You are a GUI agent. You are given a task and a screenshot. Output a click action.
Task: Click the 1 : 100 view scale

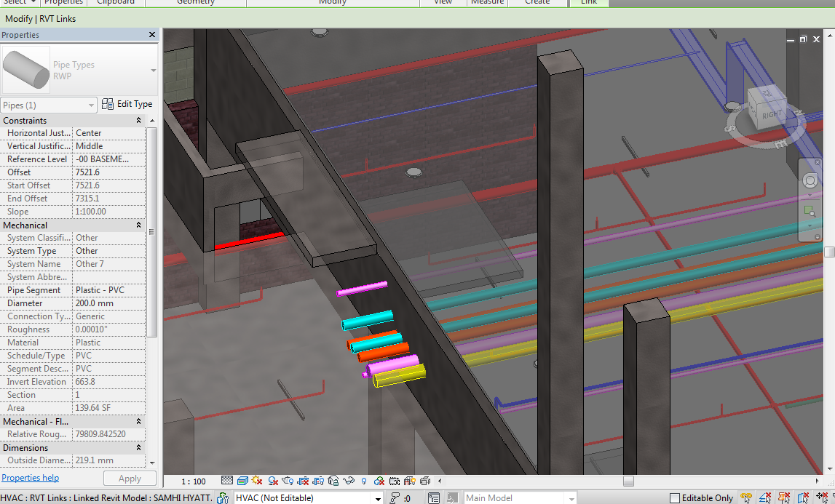(x=193, y=481)
